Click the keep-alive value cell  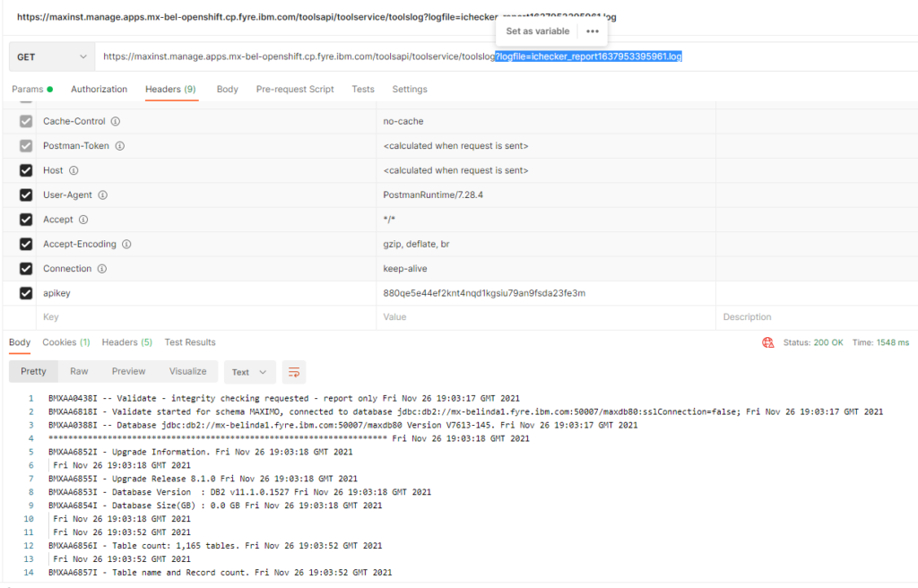[546, 269]
